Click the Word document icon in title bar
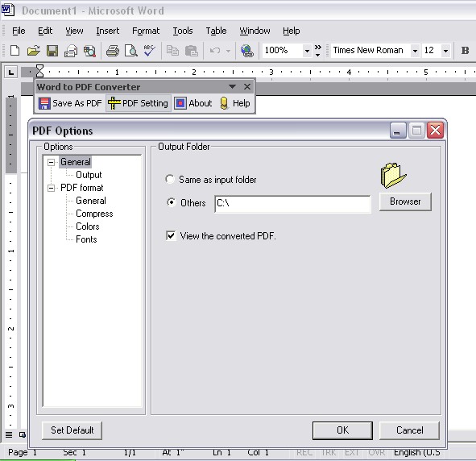 click(7, 10)
